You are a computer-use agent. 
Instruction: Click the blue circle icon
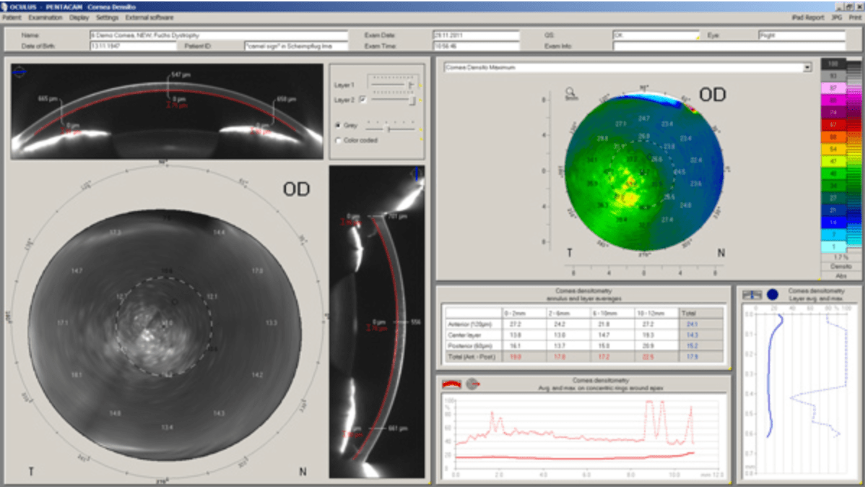772,295
